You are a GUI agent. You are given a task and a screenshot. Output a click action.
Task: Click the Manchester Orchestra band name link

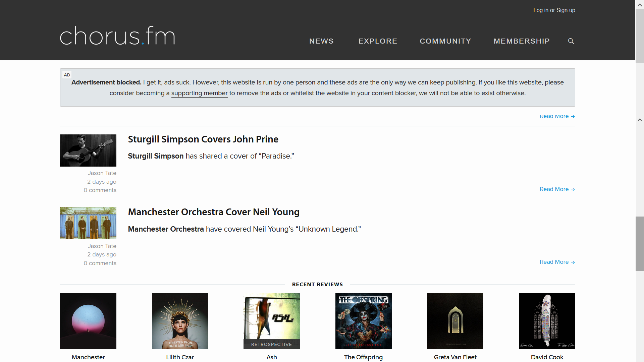165,229
